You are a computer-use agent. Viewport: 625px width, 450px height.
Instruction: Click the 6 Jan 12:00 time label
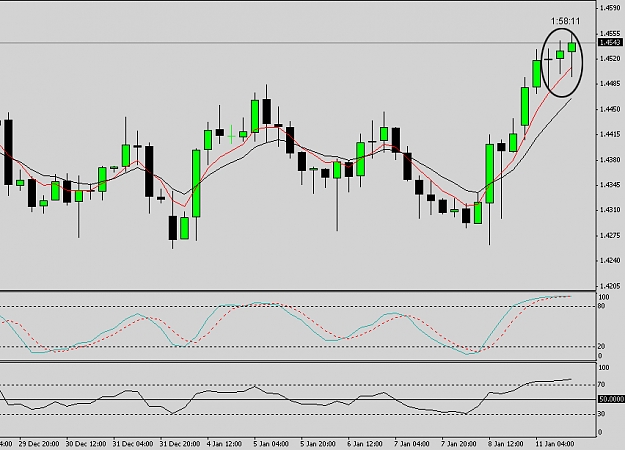click(365, 444)
